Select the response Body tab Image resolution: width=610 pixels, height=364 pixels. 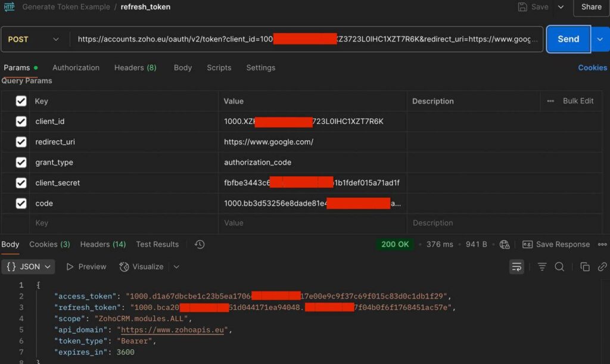(x=10, y=244)
